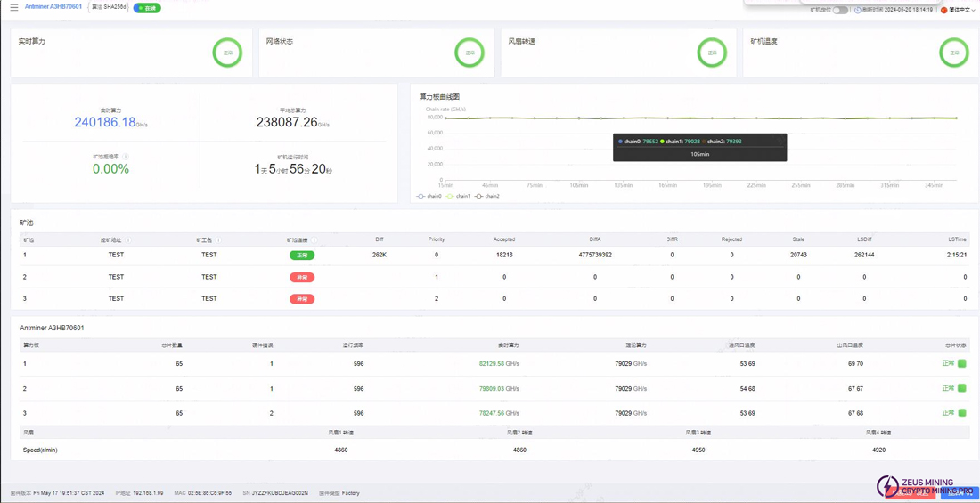Toggle the miner locate switch
The height and width of the screenshot is (503, 980).
click(x=841, y=10)
